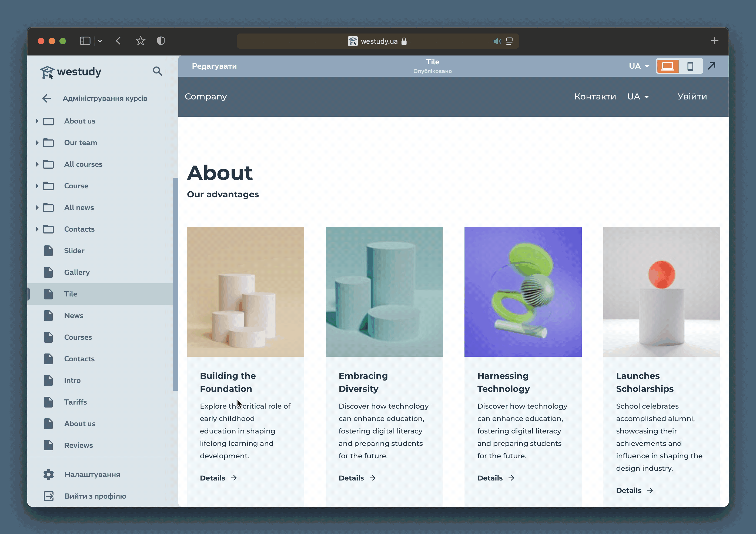Click the Reviews page icon
The image size is (756, 534).
[48, 445]
